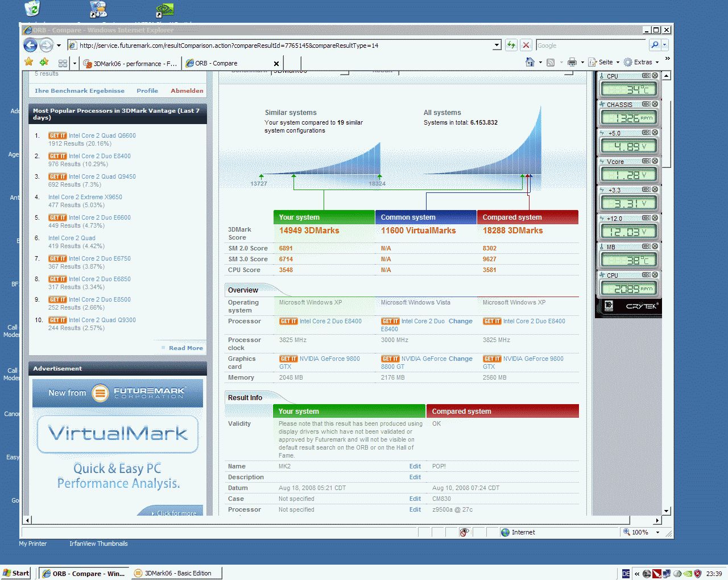728x580 pixels.
Task: Open the Quick Tabs list dropdown arrow
Action: tap(75, 63)
